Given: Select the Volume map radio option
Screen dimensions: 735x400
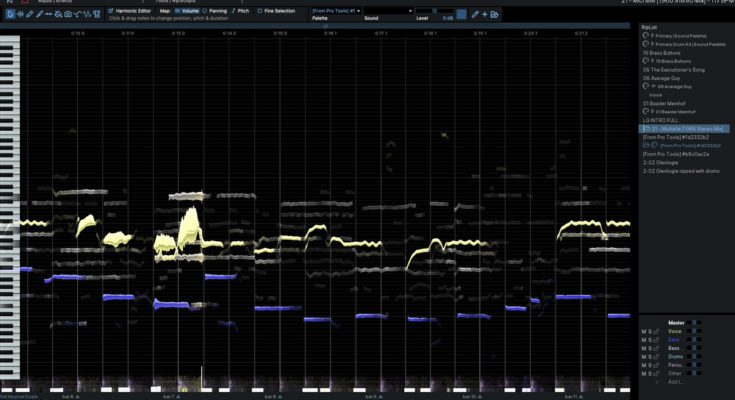Looking at the screenshot, I should 178,11.
